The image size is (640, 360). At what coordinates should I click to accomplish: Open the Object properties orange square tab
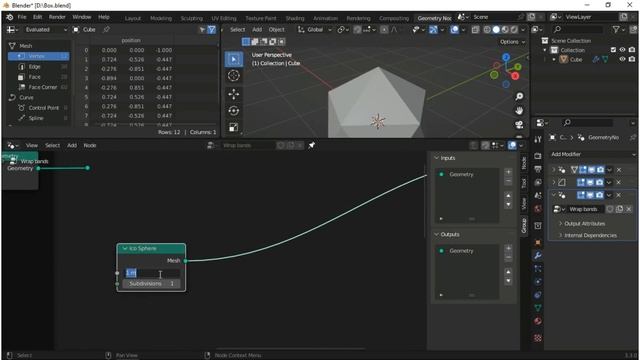(x=538, y=242)
